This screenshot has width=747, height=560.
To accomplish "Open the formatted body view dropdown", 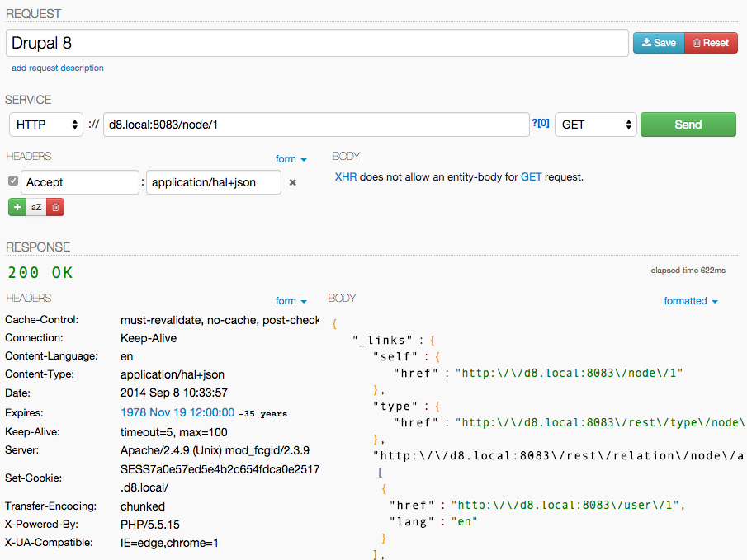I will click(x=691, y=301).
